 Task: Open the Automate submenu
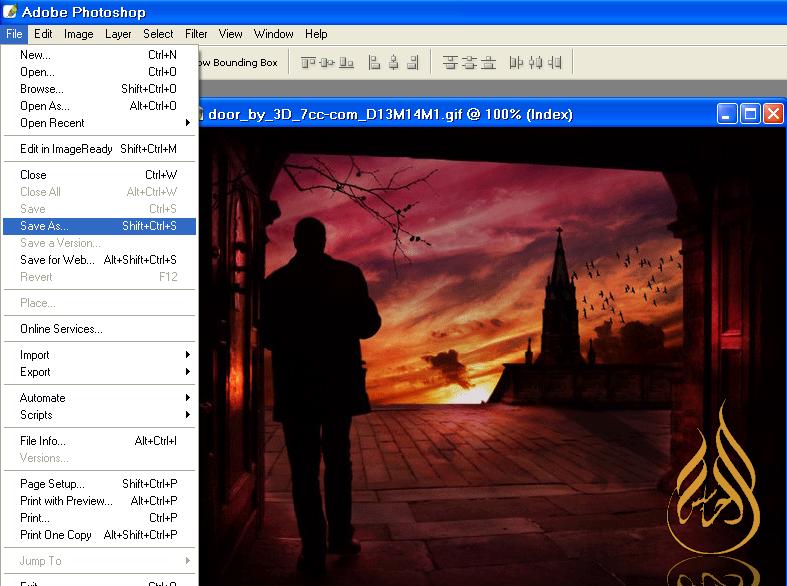(x=100, y=398)
